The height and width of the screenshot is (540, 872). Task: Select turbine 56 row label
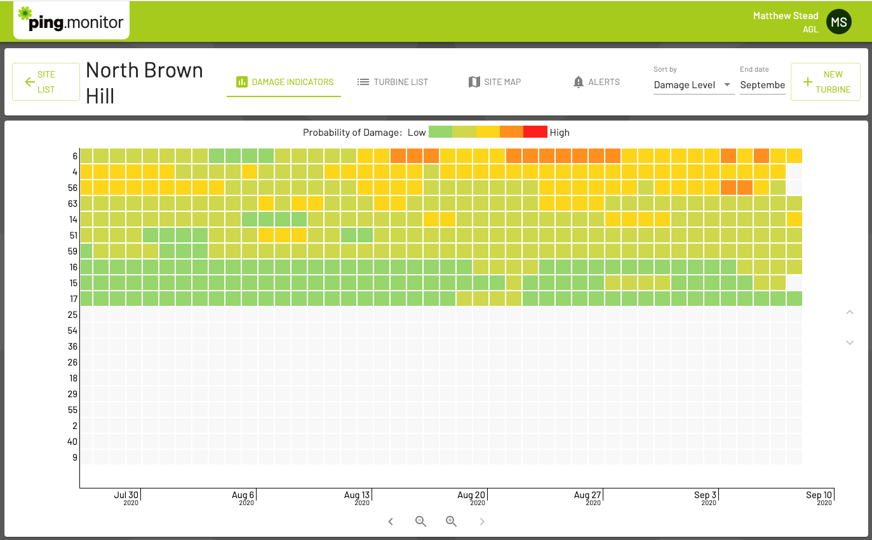pyautogui.click(x=72, y=188)
